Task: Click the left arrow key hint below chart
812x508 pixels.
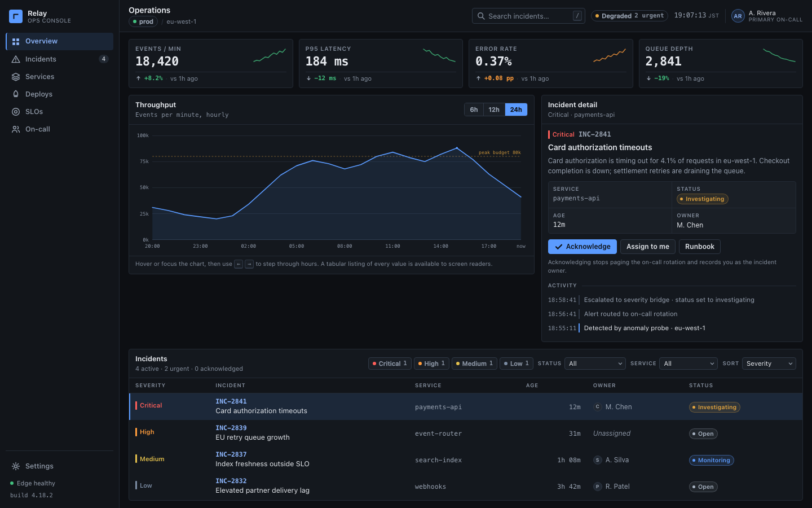Action: [239, 264]
